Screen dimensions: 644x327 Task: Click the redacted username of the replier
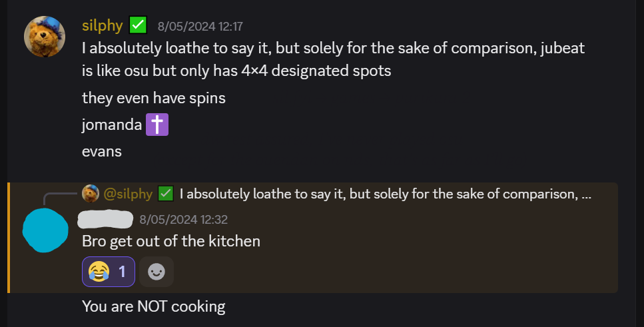click(x=105, y=218)
